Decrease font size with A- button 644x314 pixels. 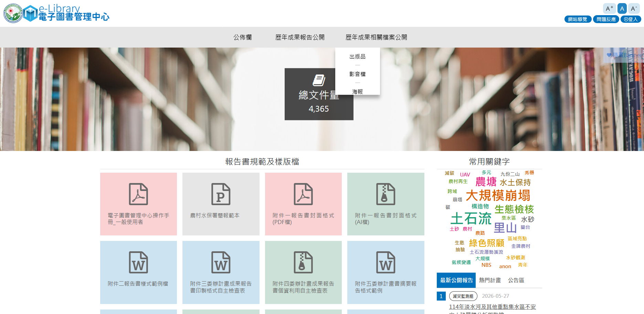(634, 9)
